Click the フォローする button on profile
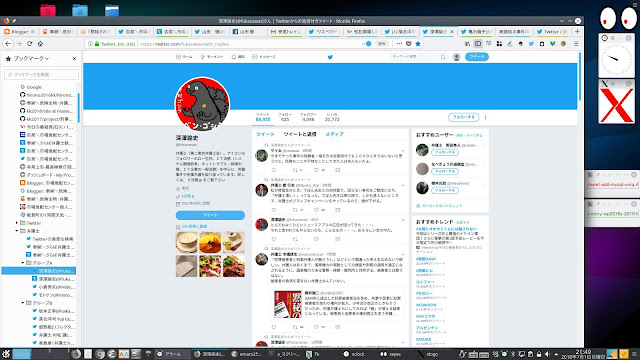The width and height of the screenshot is (640, 360). point(464,118)
